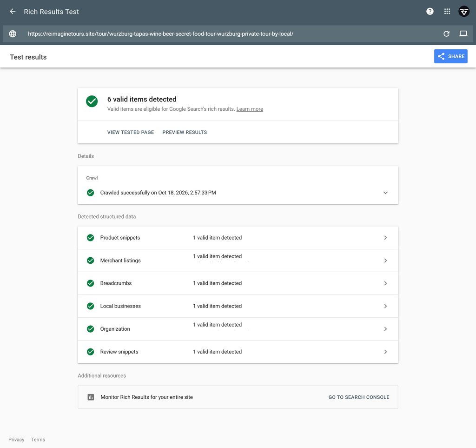Open Merchant listings chevron
Screen dimensions: 476x448
point(385,261)
